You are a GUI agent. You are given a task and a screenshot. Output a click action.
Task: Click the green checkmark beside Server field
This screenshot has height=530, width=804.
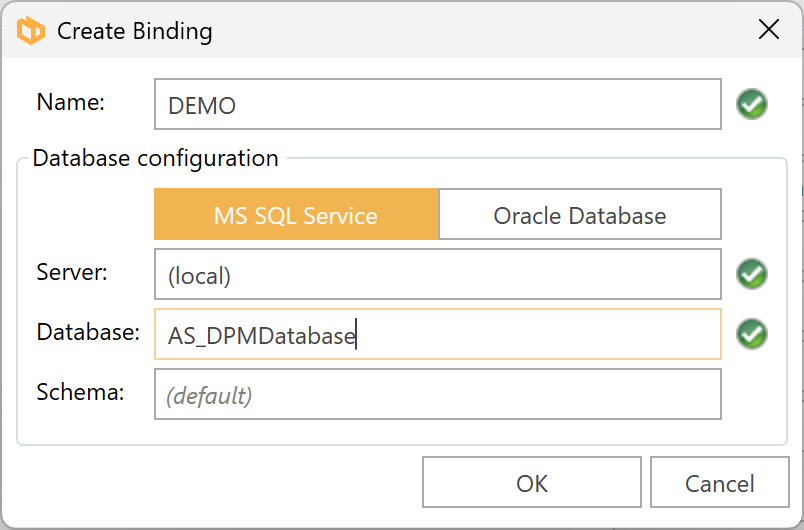(x=752, y=273)
